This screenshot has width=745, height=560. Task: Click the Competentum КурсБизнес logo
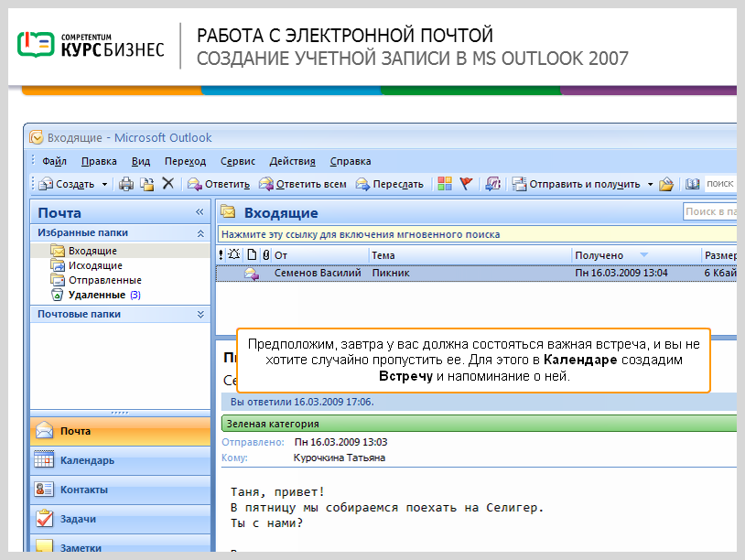(x=91, y=45)
